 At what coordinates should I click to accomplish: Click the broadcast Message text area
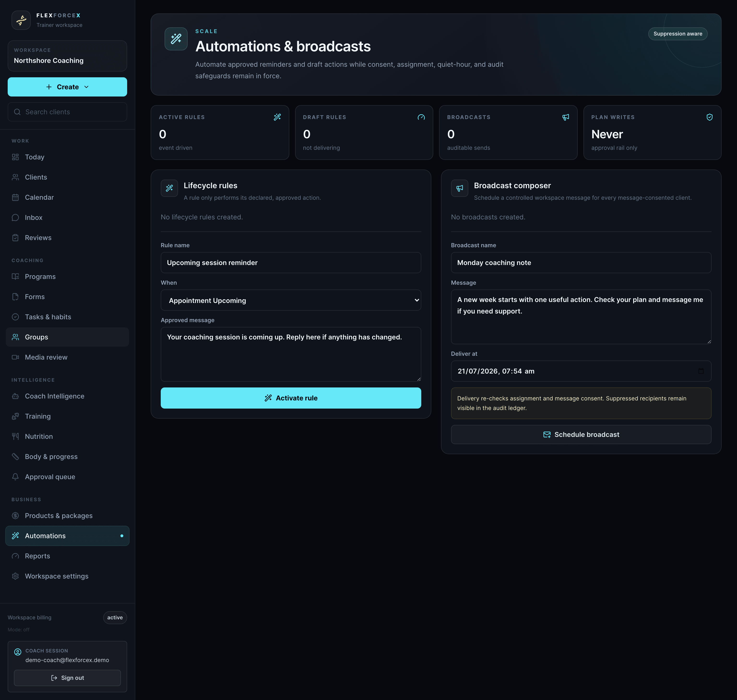tap(581, 317)
